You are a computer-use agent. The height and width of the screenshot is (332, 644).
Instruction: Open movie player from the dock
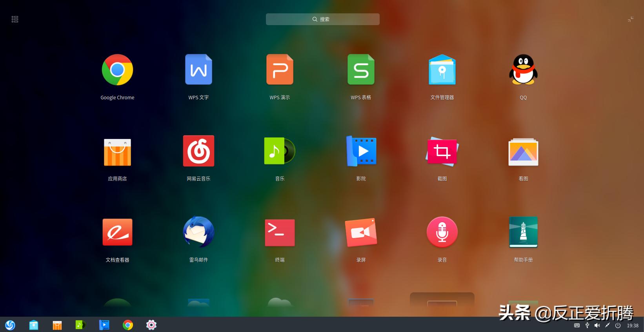104,325
